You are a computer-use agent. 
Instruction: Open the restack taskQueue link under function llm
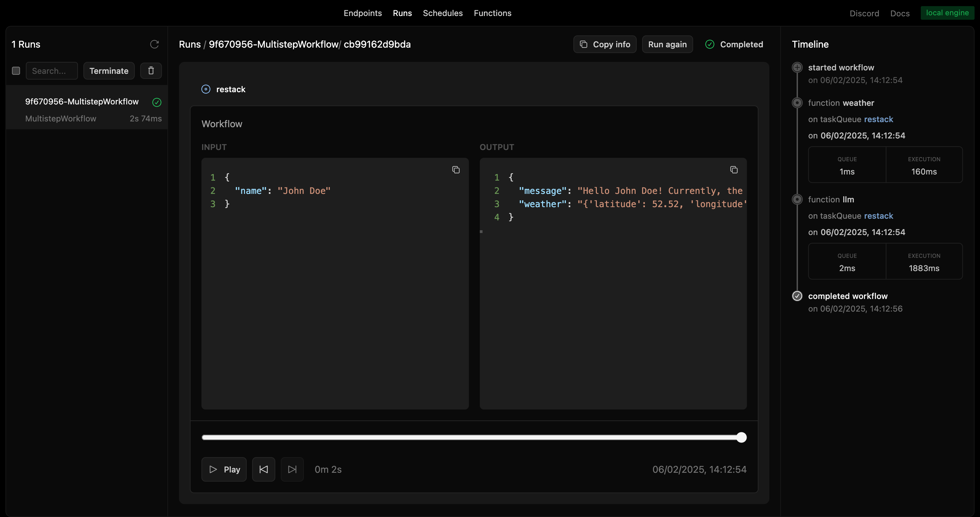pos(879,216)
